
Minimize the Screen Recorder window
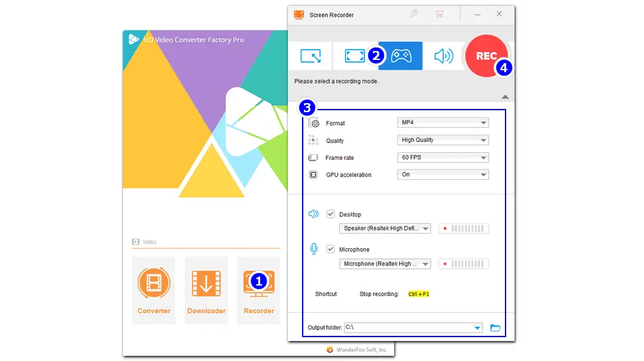coord(477,14)
